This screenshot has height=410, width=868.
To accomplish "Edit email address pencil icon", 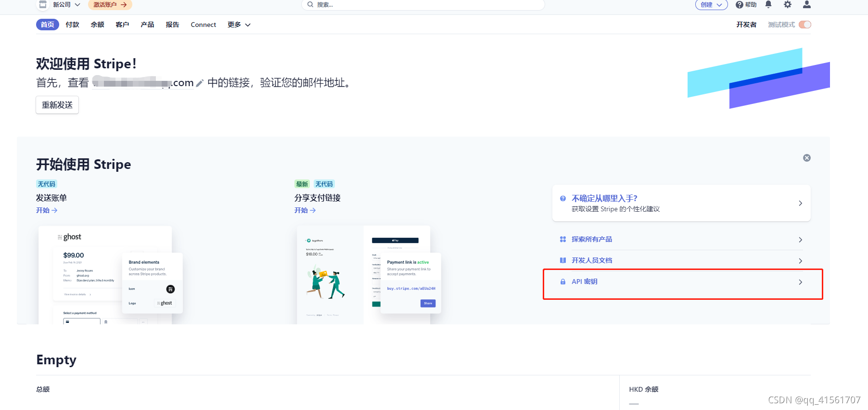I will coord(200,83).
